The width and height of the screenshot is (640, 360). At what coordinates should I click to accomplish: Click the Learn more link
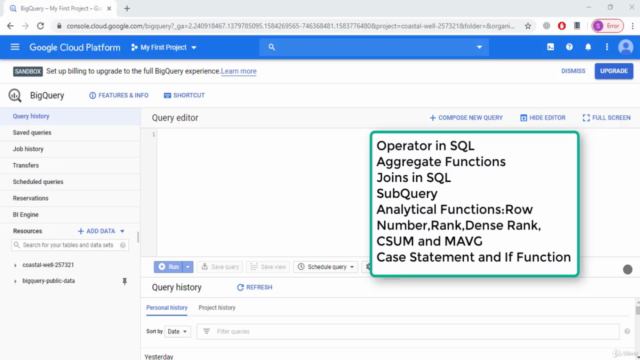pos(238,71)
